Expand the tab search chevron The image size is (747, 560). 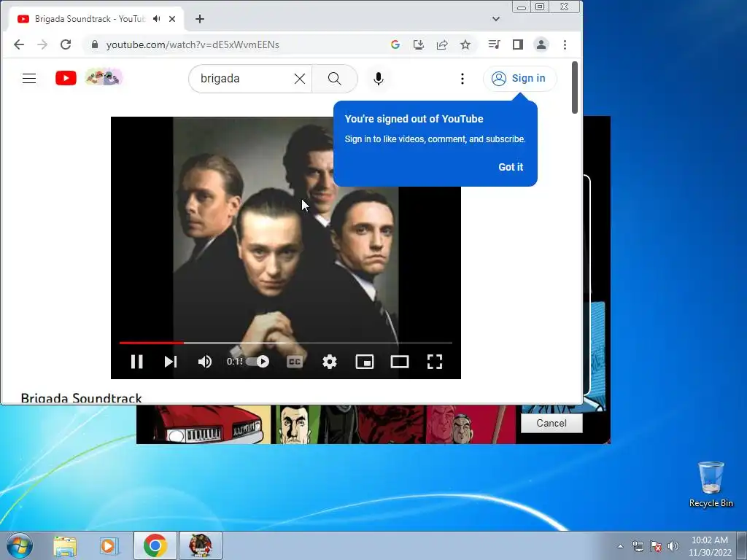pyautogui.click(x=495, y=19)
